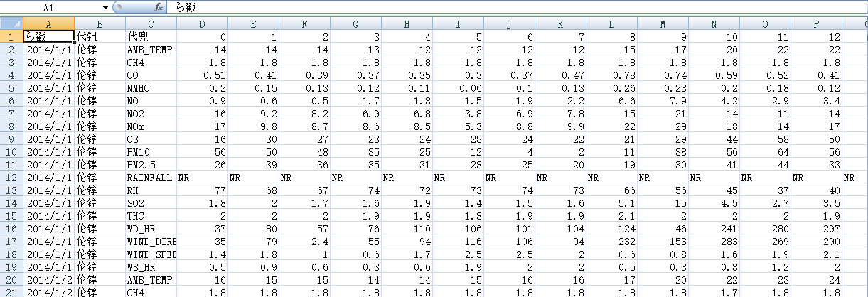Select column A header

coord(48,23)
